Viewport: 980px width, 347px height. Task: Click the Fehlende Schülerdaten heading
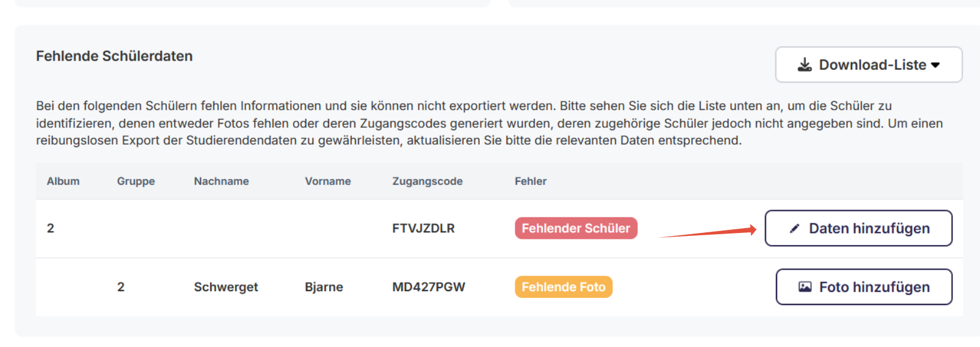tap(114, 55)
